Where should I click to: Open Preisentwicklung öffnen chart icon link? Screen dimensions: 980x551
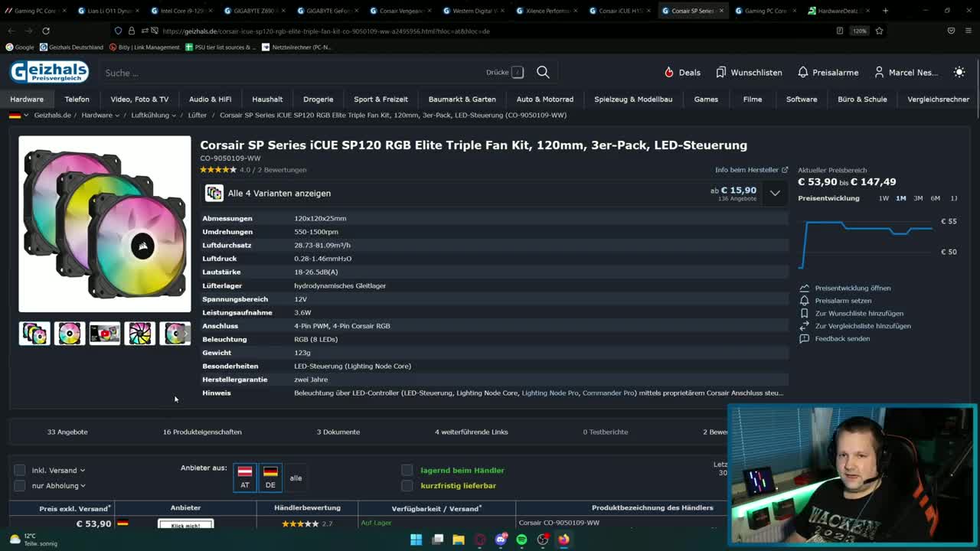pyautogui.click(x=844, y=288)
